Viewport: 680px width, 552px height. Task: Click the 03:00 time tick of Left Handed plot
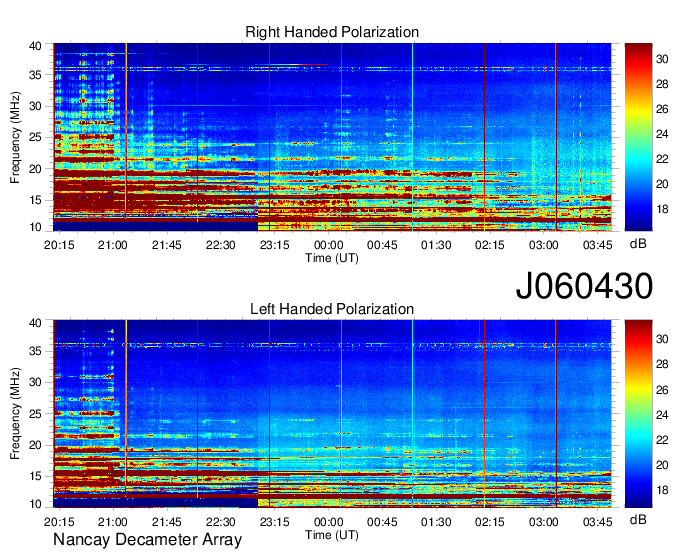pos(543,522)
